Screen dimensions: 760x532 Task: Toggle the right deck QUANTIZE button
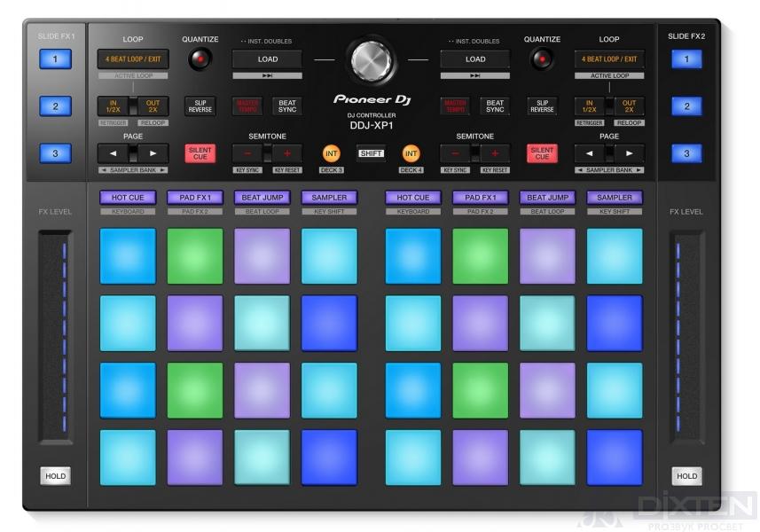coord(542,59)
